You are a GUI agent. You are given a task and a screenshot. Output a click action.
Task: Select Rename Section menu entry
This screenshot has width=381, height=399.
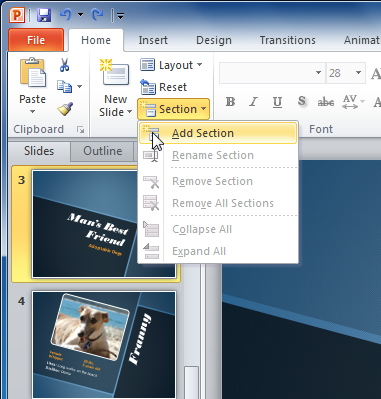point(218,155)
